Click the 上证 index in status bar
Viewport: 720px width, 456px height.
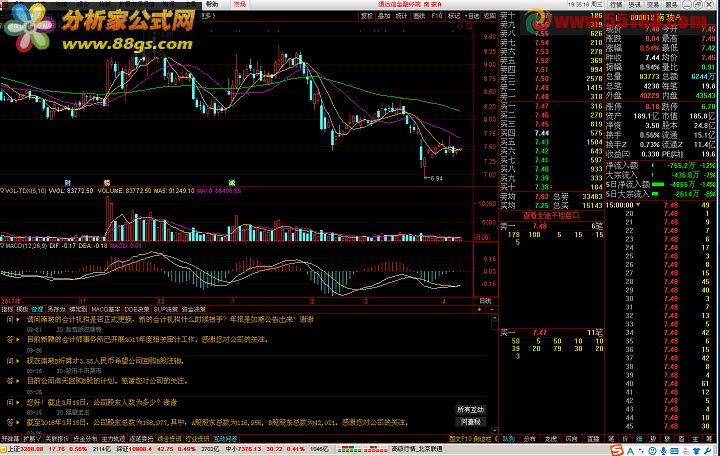12,449
